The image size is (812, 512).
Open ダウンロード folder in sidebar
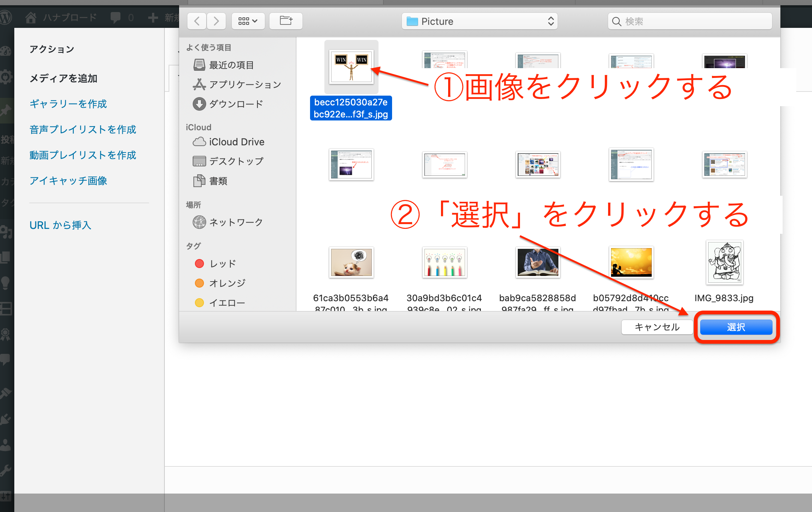[236, 104]
